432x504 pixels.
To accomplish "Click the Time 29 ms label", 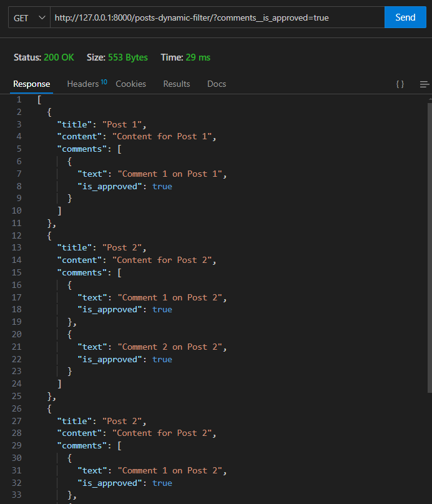I will [185, 57].
